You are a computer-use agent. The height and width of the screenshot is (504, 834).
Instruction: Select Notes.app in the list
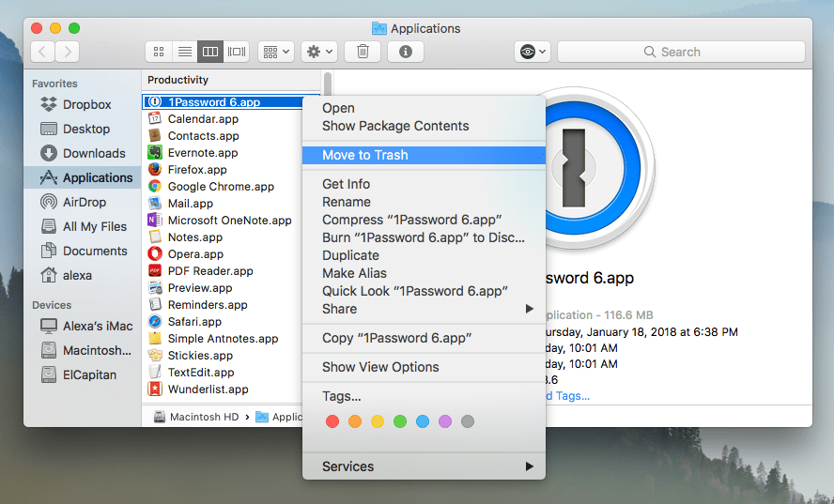pos(195,237)
